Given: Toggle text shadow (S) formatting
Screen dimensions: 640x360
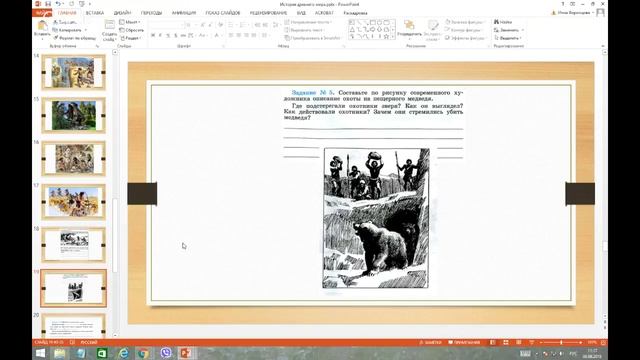Looking at the screenshot, I should pyautogui.click(x=176, y=36).
